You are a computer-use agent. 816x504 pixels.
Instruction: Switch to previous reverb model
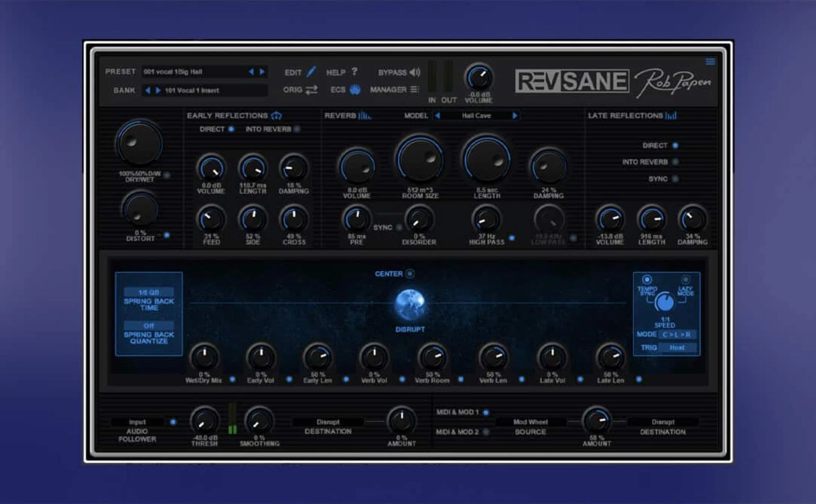point(437,116)
